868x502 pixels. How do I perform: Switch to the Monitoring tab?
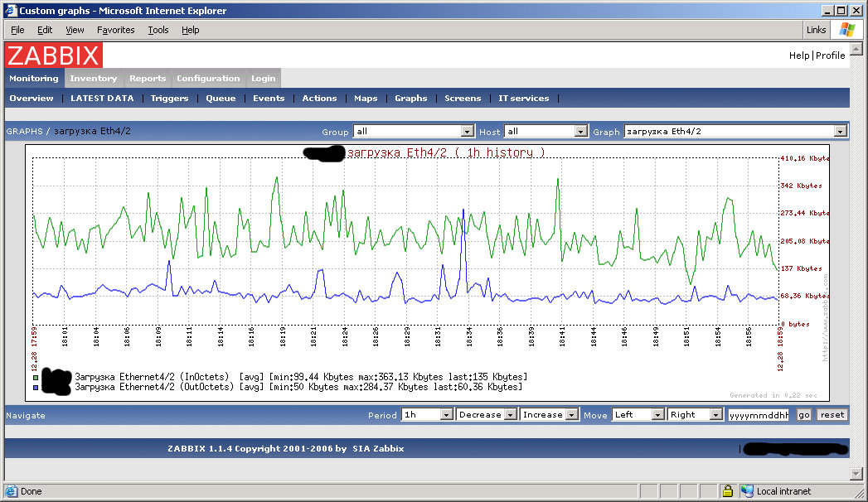point(34,78)
